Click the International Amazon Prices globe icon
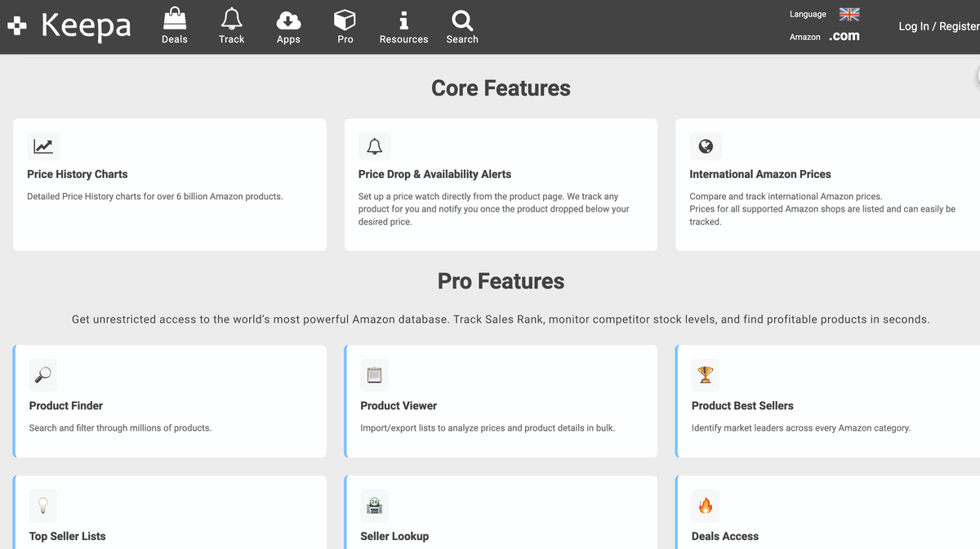The image size is (980, 549). [x=706, y=146]
